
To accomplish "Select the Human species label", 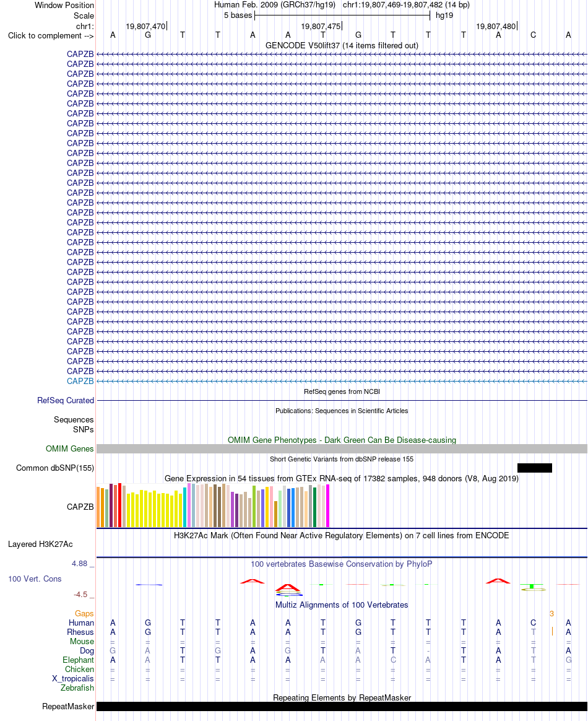I will (81, 623).
